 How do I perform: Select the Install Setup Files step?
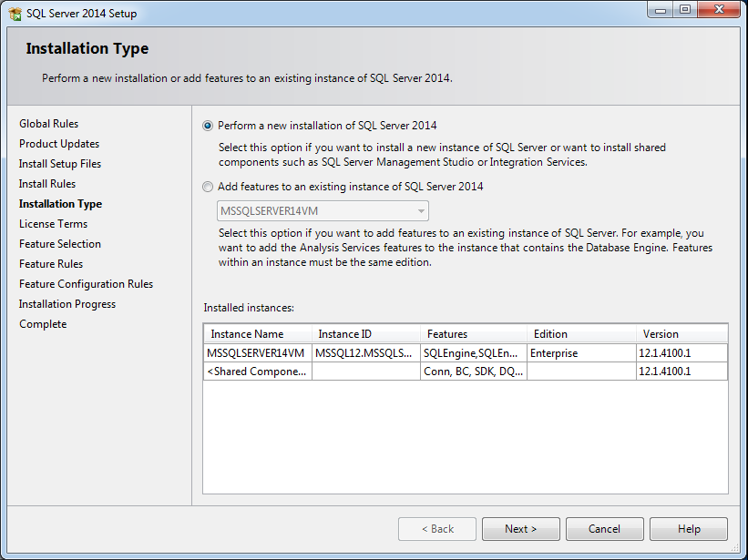(x=60, y=164)
